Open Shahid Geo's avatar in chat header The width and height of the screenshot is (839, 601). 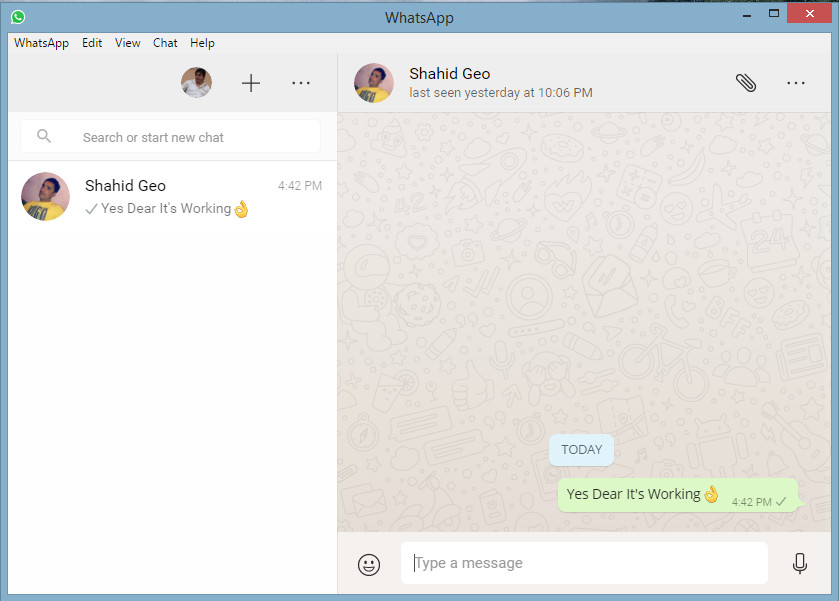[373, 83]
